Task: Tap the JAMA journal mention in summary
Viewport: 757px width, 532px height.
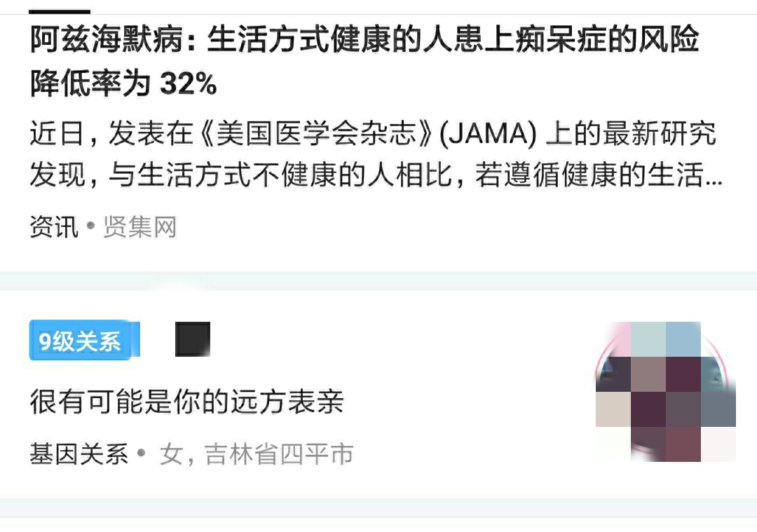Action: [488, 134]
